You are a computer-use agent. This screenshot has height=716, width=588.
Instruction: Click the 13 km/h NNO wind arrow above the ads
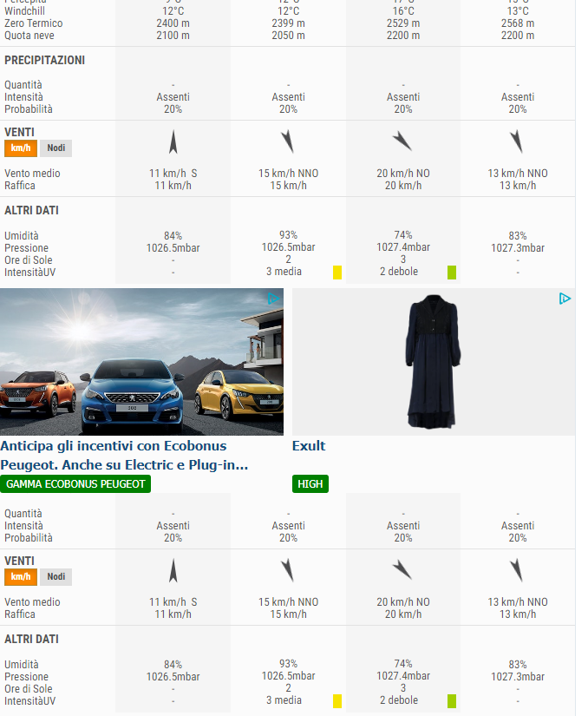pyautogui.click(x=516, y=141)
